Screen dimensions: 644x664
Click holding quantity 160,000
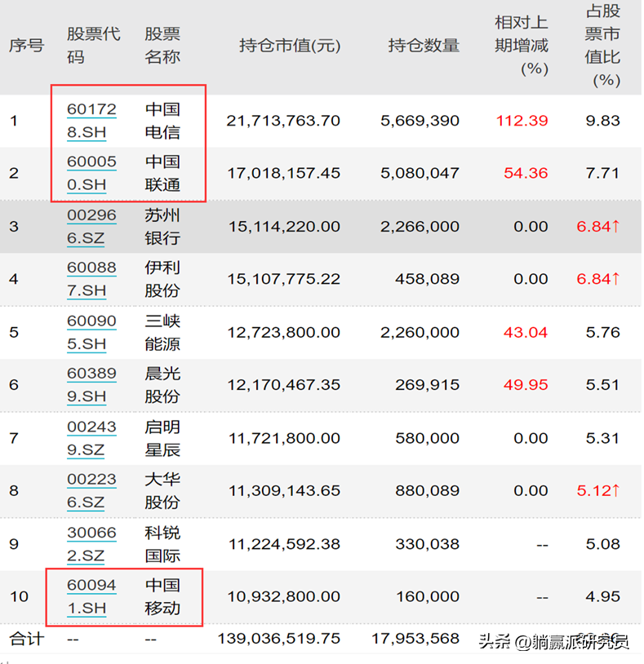428,596
